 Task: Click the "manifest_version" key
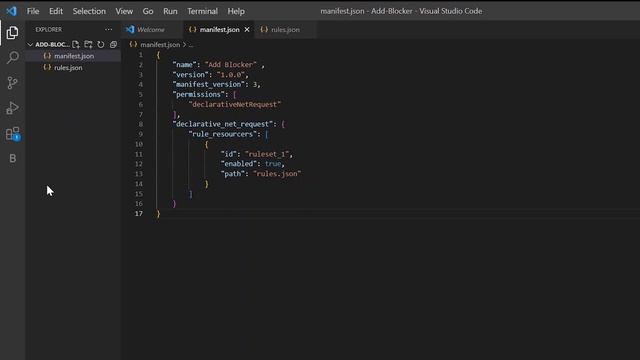[209, 84]
